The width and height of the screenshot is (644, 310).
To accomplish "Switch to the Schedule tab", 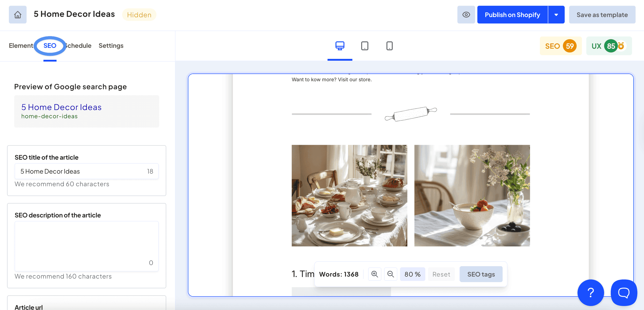I will pyautogui.click(x=78, y=46).
